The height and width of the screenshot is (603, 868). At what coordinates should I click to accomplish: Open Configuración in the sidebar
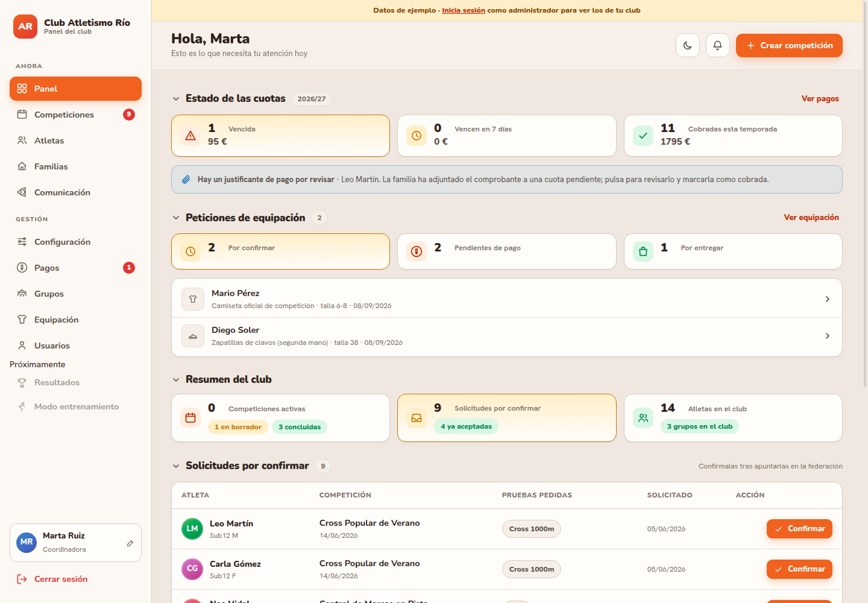75,242
